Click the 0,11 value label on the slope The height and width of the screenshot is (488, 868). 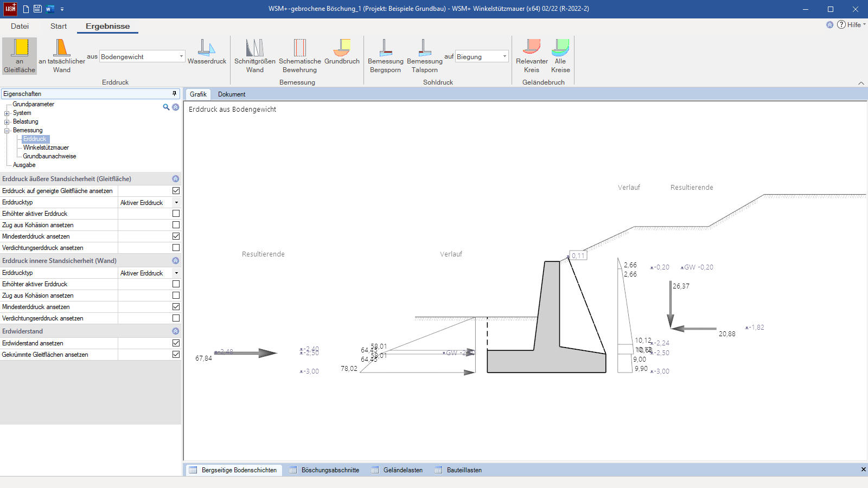pyautogui.click(x=578, y=255)
